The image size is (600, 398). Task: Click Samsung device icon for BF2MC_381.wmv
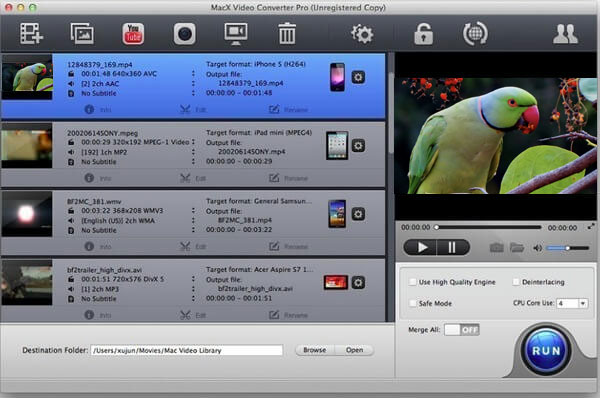(x=337, y=214)
